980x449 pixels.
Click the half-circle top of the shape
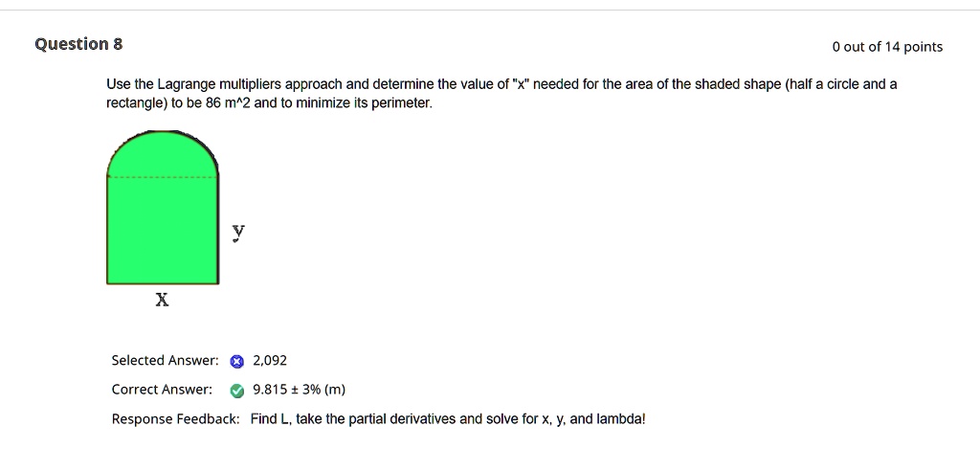[163, 153]
